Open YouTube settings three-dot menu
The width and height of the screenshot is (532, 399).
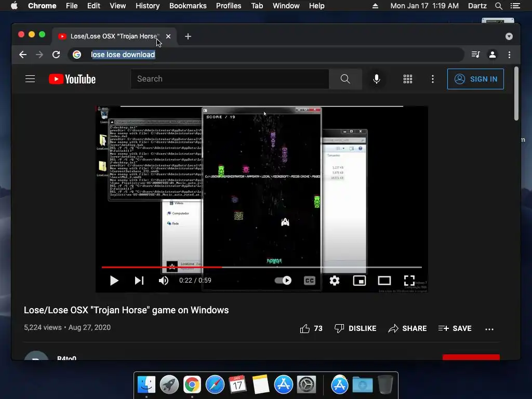pos(433,79)
